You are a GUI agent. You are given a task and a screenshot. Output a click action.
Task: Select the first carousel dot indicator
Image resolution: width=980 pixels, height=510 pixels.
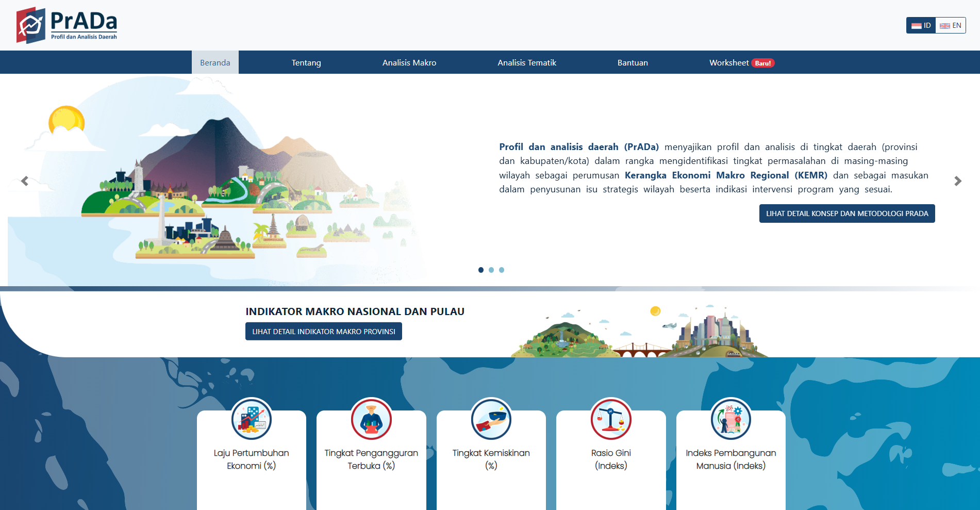(481, 270)
